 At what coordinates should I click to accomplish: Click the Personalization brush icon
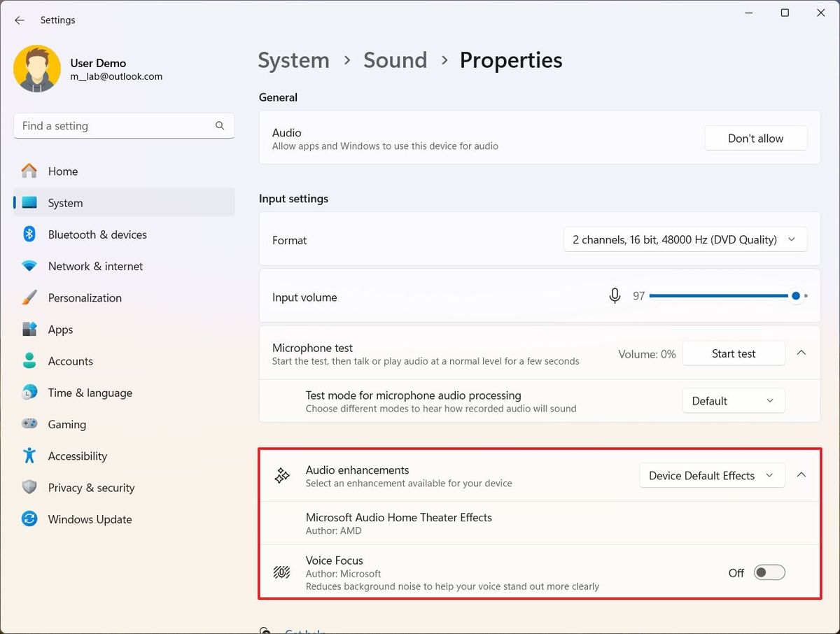(x=29, y=297)
